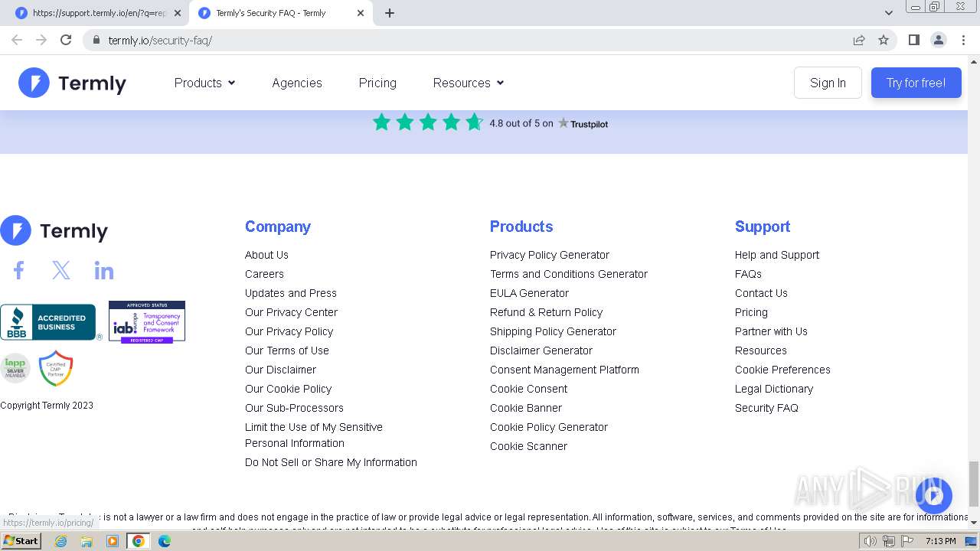Open Partner with Us link
980x551 pixels.
tap(771, 331)
